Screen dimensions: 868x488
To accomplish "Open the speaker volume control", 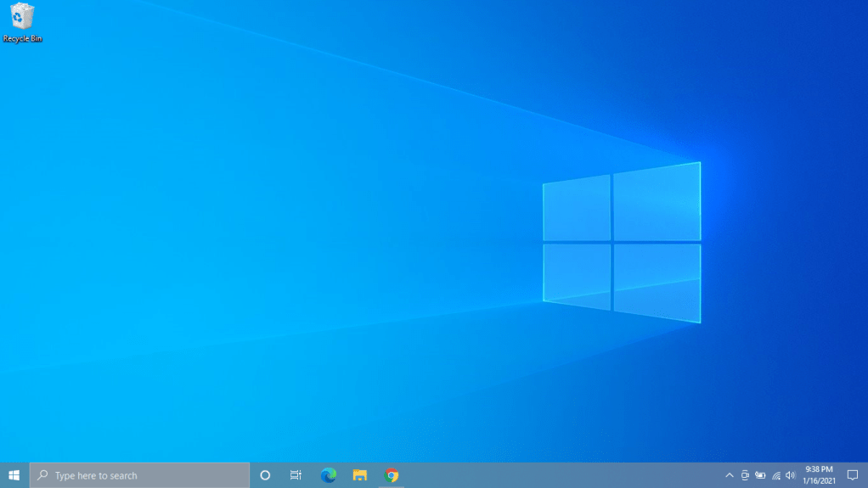I will [791, 475].
